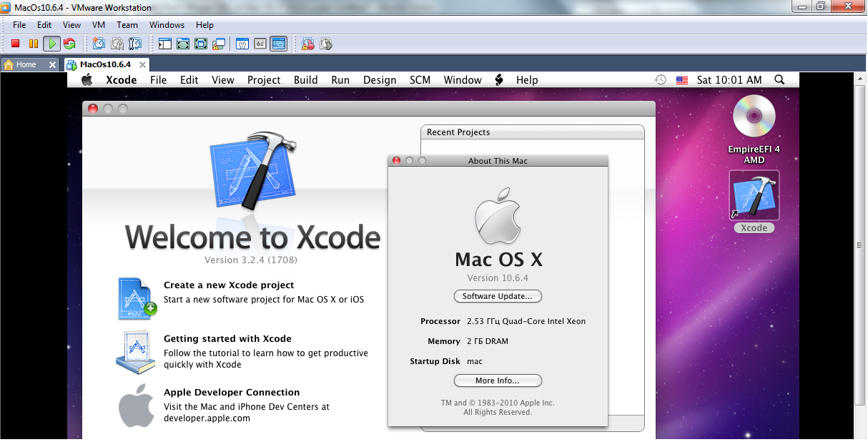Screen dimensions: 868x442
Task: Close the Home tab
Action: 51,64
